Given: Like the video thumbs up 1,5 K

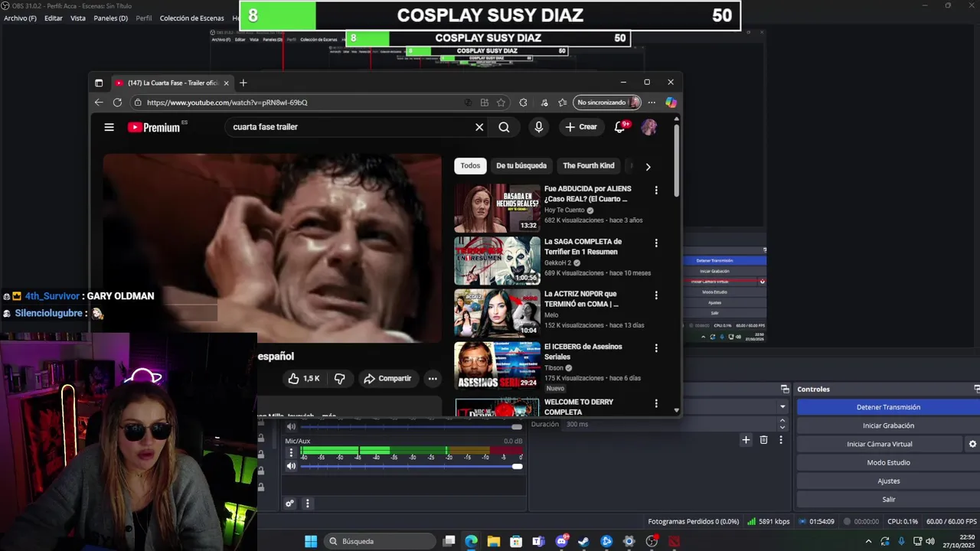Looking at the screenshot, I should pyautogui.click(x=303, y=379).
